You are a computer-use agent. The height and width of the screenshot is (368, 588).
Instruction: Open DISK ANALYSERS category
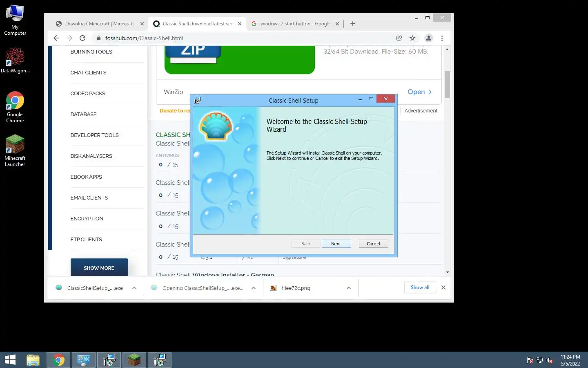tap(91, 156)
